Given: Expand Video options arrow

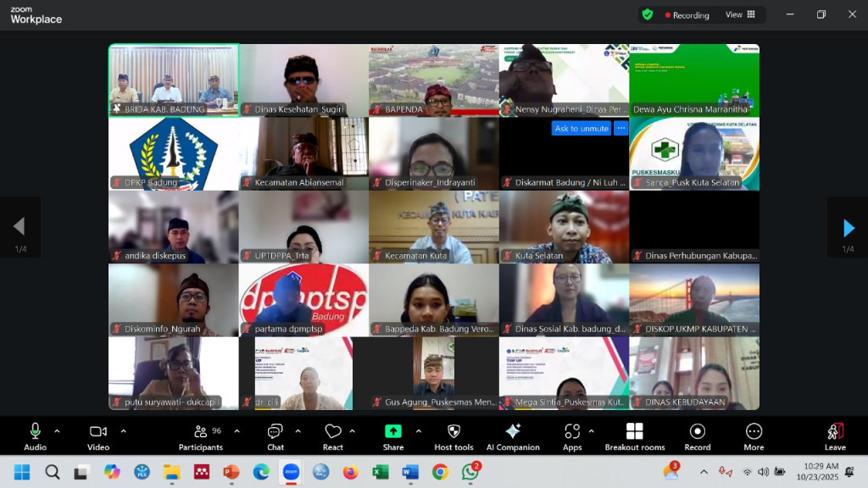Looking at the screenshot, I should (123, 431).
